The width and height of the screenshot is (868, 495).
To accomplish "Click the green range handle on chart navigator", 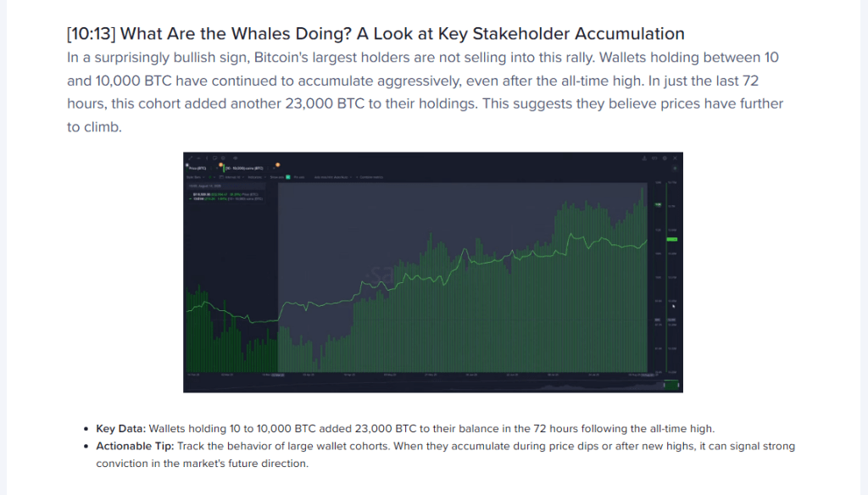I will click(x=671, y=384).
